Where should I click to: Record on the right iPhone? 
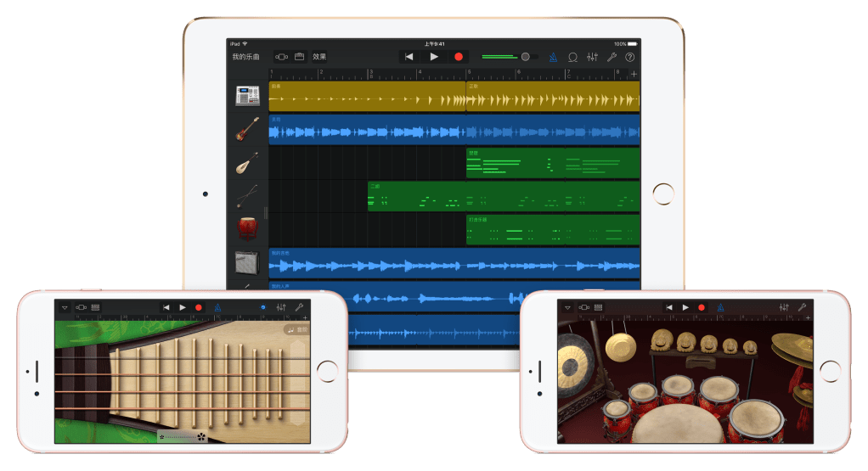click(702, 307)
